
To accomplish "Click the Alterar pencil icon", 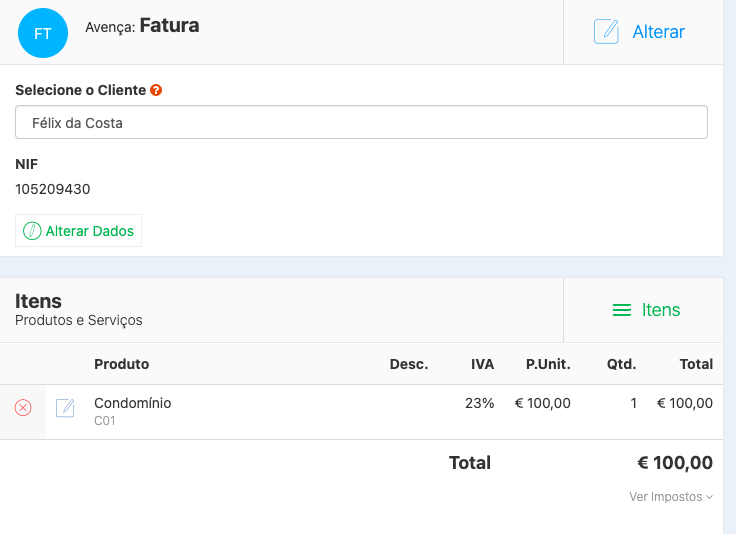I will tap(606, 32).
